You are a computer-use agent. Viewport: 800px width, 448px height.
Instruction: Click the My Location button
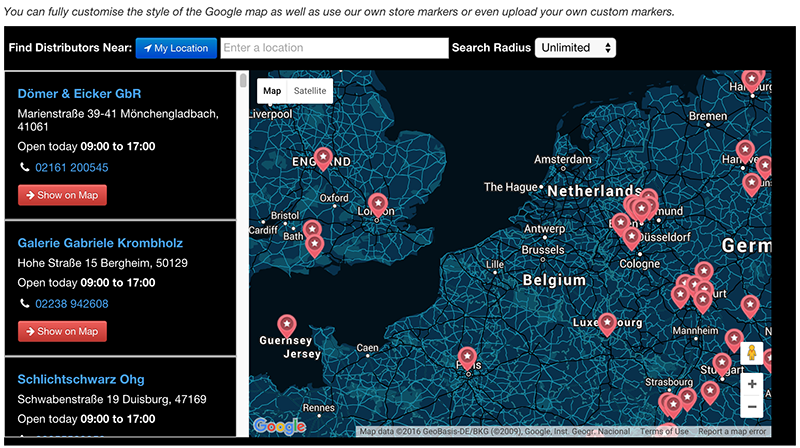tap(176, 48)
